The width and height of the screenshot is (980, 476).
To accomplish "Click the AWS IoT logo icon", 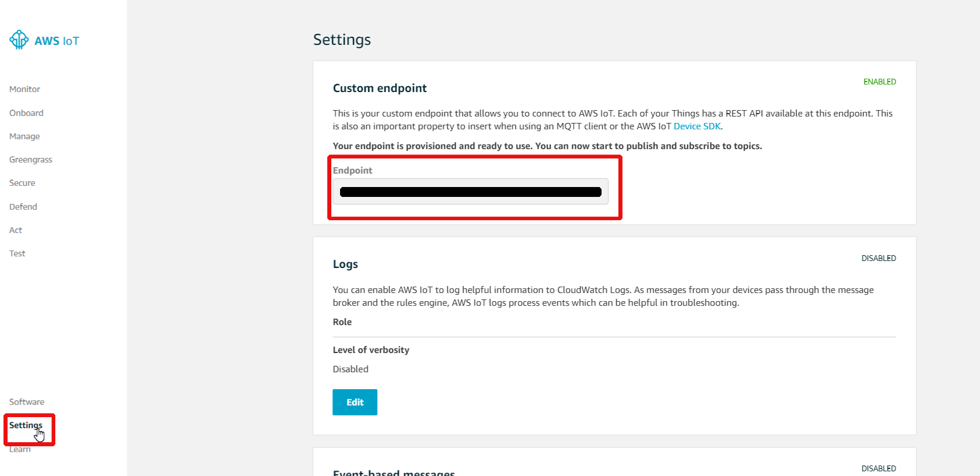I will tap(19, 40).
